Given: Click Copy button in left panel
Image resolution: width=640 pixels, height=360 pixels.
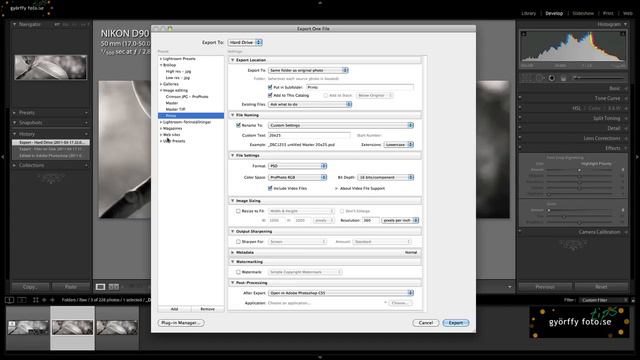Looking at the screenshot, I should (x=30, y=287).
